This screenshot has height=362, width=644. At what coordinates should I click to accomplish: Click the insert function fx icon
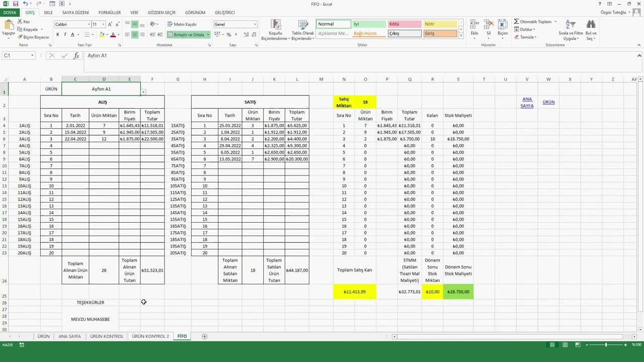click(x=76, y=56)
